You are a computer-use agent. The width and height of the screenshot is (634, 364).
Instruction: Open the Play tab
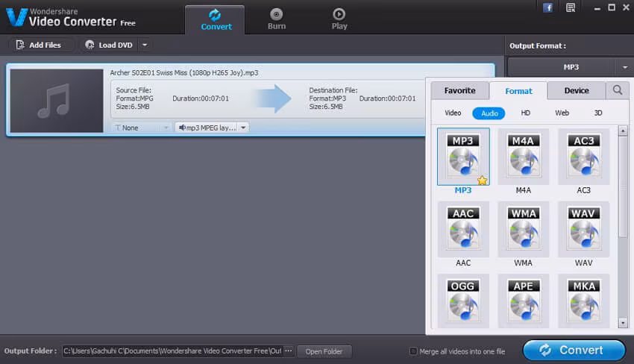pyautogui.click(x=339, y=19)
